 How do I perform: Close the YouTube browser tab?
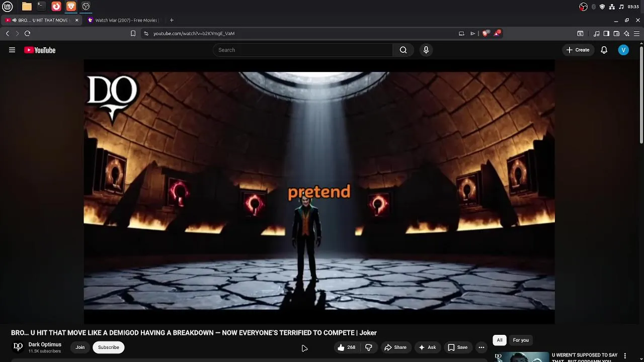77,20
